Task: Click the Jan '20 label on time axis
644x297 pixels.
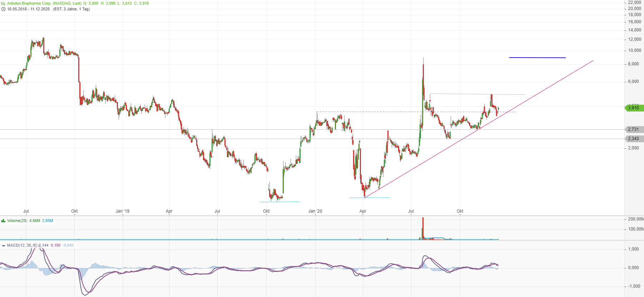Action: pos(315,211)
